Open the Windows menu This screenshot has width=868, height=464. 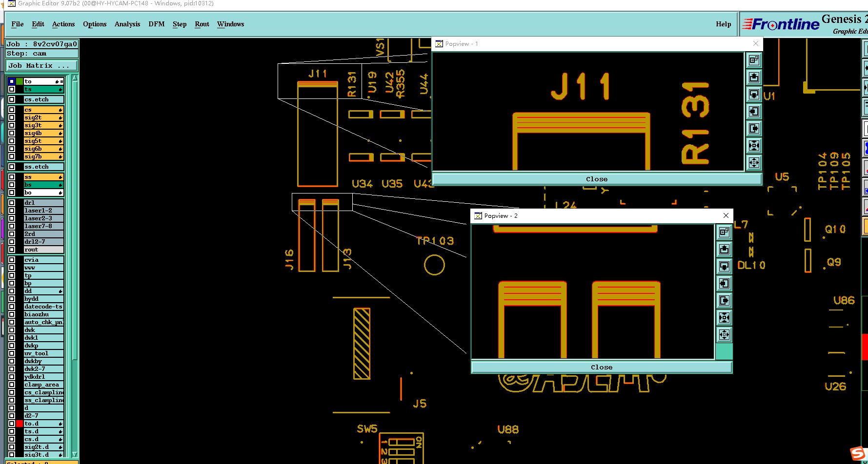[231, 24]
